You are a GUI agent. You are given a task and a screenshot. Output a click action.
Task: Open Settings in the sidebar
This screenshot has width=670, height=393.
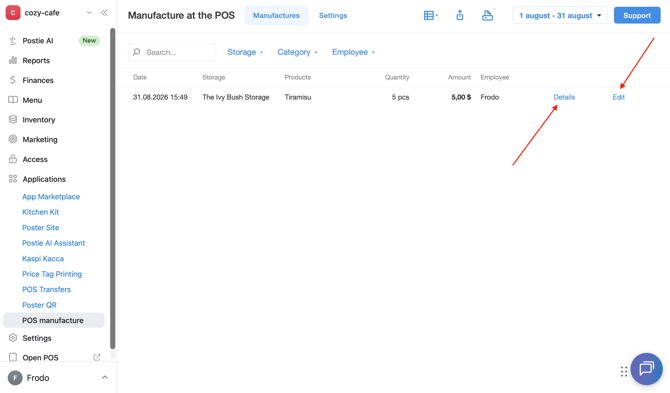(37, 338)
